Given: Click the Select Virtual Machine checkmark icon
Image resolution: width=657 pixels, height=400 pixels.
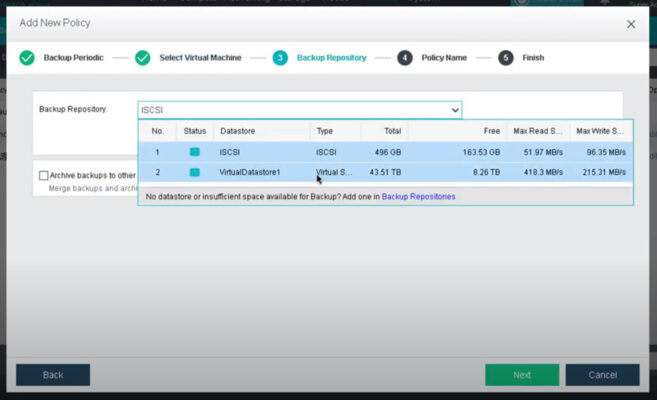Looking at the screenshot, I should click(142, 58).
